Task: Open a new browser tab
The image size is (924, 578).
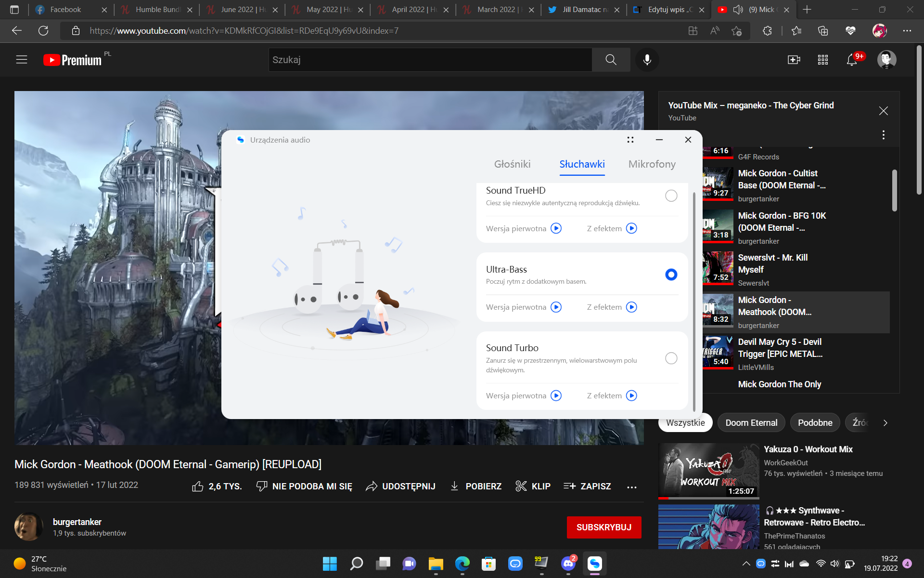Action: click(x=807, y=10)
